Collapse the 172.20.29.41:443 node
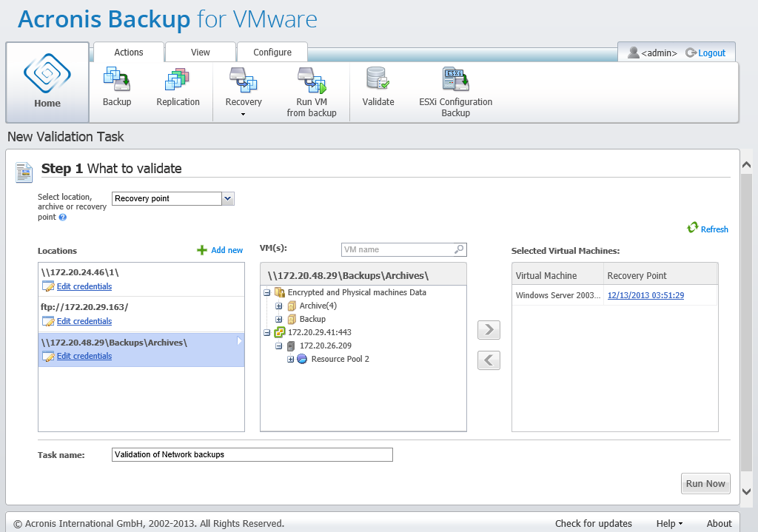 point(266,332)
